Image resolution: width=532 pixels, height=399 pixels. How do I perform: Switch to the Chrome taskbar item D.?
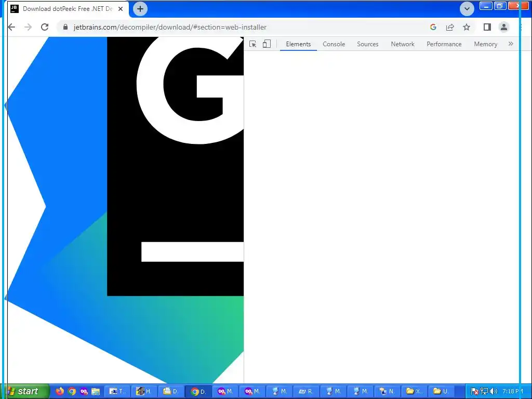click(198, 392)
